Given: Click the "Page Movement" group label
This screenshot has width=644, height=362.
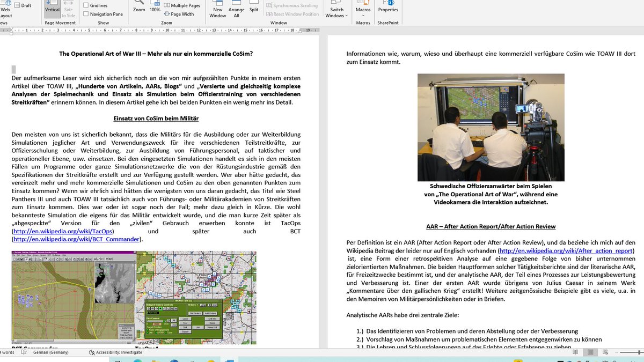Looking at the screenshot, I should (60, 23).
